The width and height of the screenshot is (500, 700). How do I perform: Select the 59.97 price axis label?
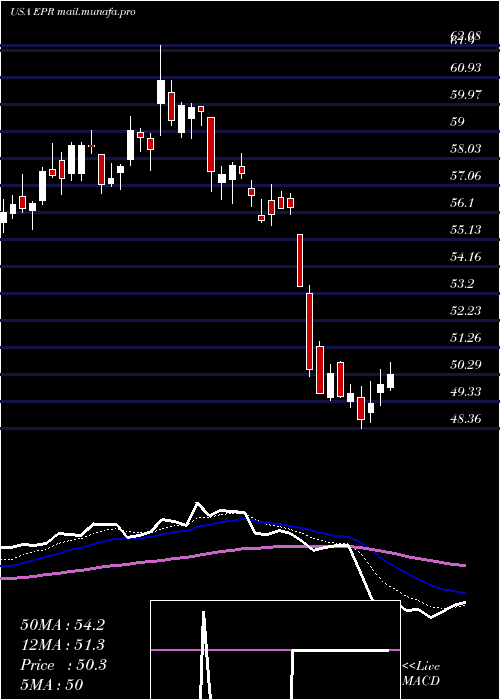466,95
